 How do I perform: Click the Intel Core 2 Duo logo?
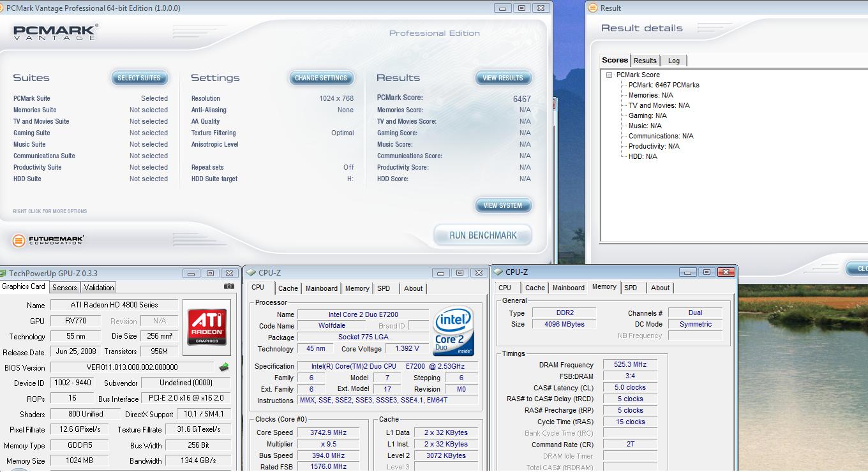point(453,331)
